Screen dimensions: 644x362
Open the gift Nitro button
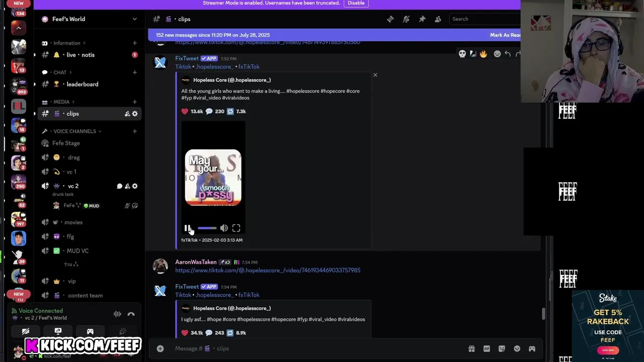click(471, 349)
